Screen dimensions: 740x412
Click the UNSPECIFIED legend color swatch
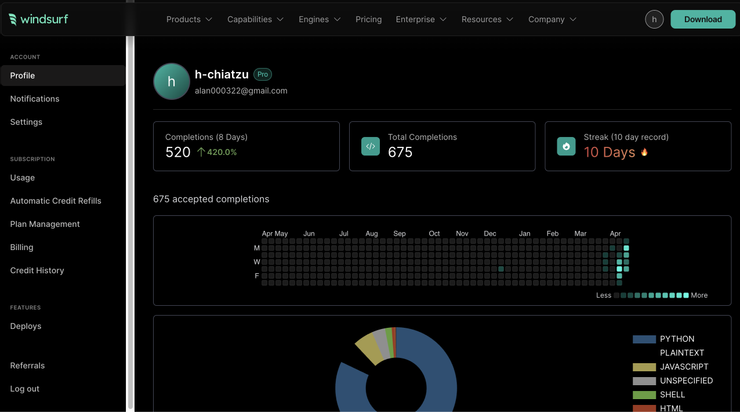click(644, 380)
